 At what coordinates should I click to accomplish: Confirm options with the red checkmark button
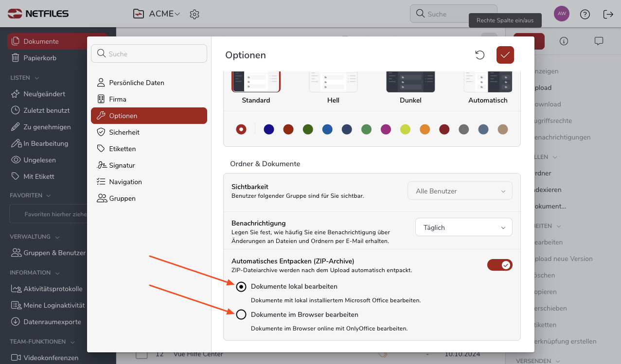click(x=505, y=55)
